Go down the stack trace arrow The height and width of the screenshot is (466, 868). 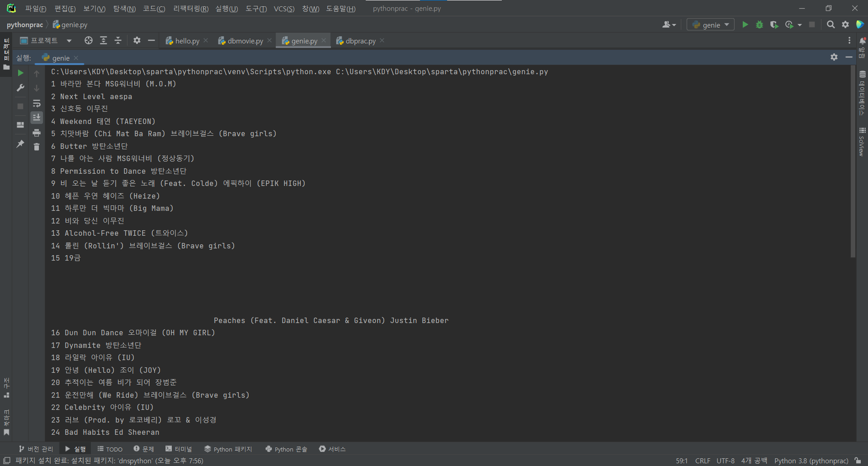[x=37, y=88]
